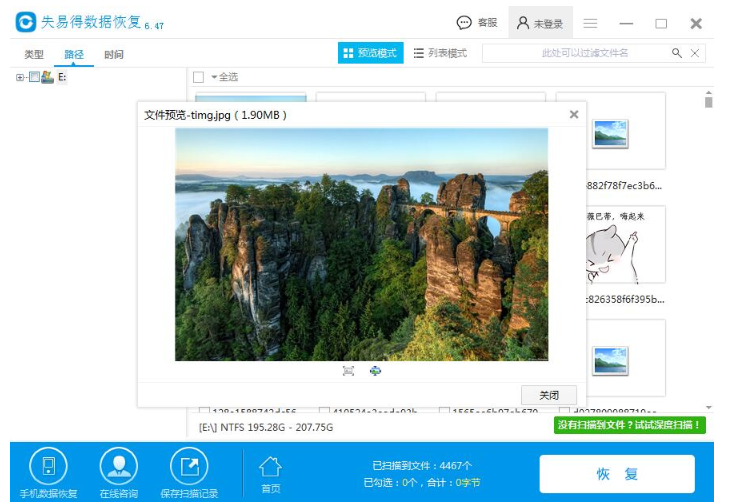
Task: Tick the E: drive checkbox in tree
Action: tap(34, 77)
